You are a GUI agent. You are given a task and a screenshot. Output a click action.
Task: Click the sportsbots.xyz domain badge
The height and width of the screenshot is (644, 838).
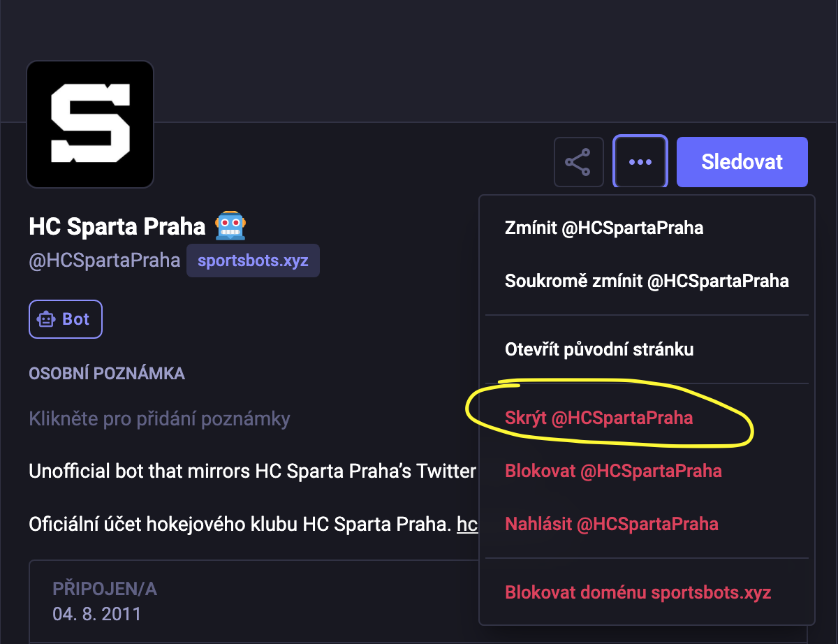[253, 261]
